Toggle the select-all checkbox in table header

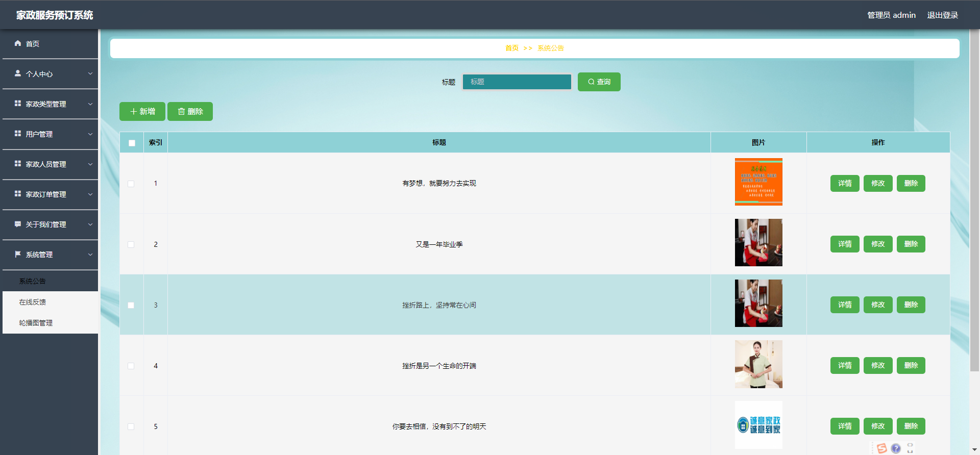tap(132, 143)
